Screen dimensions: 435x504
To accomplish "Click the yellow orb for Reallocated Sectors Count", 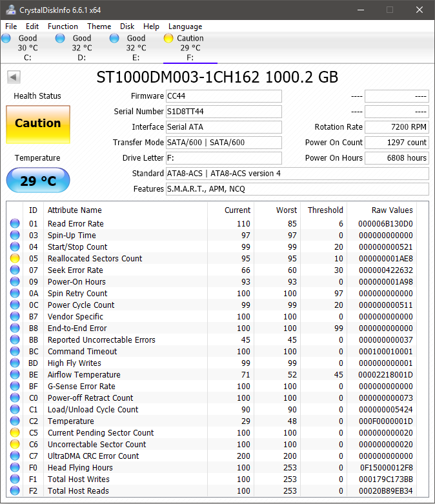I will (15, 258).
